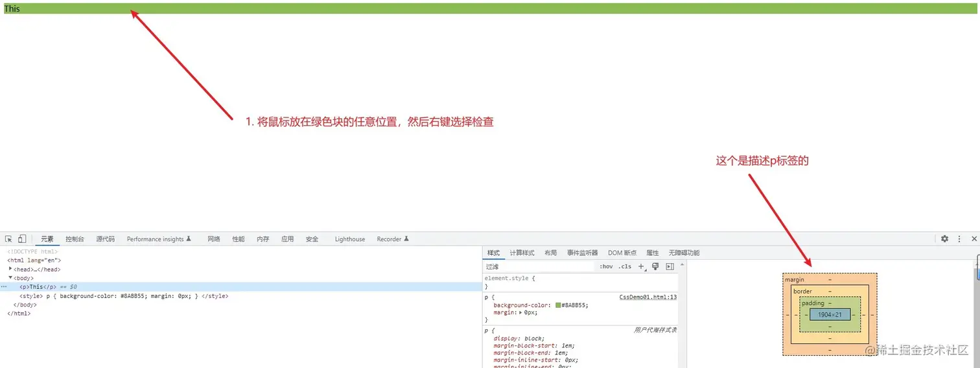Expand the margin shorthand triangle
980x368 pixels.
[x=520, y=313]
